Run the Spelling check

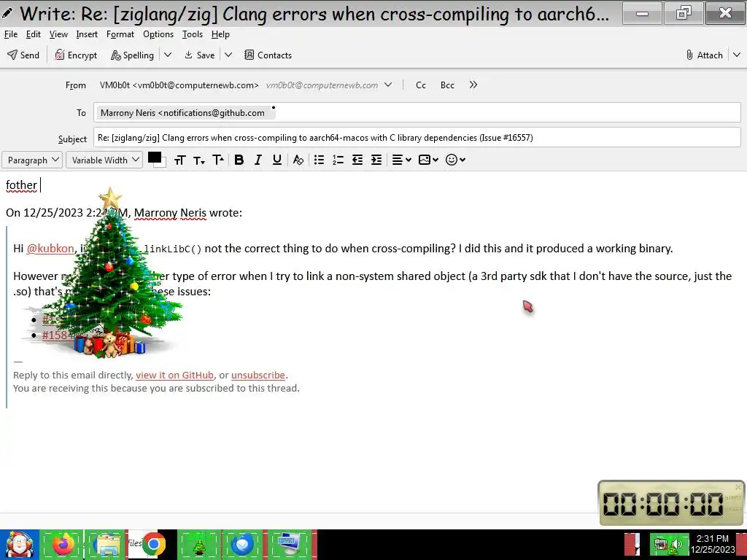point(133,55)
